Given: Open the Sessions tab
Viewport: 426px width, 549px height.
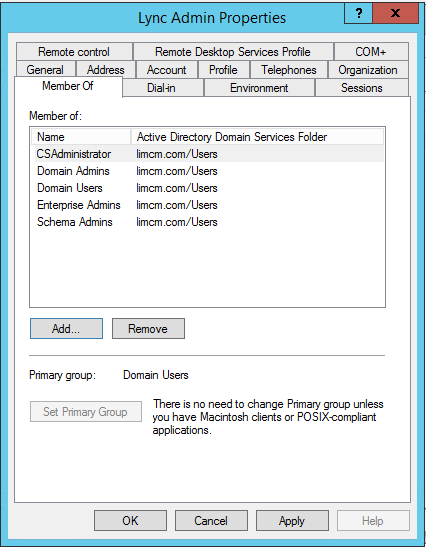Looking at the screenshot, I should tap(362, 88).
